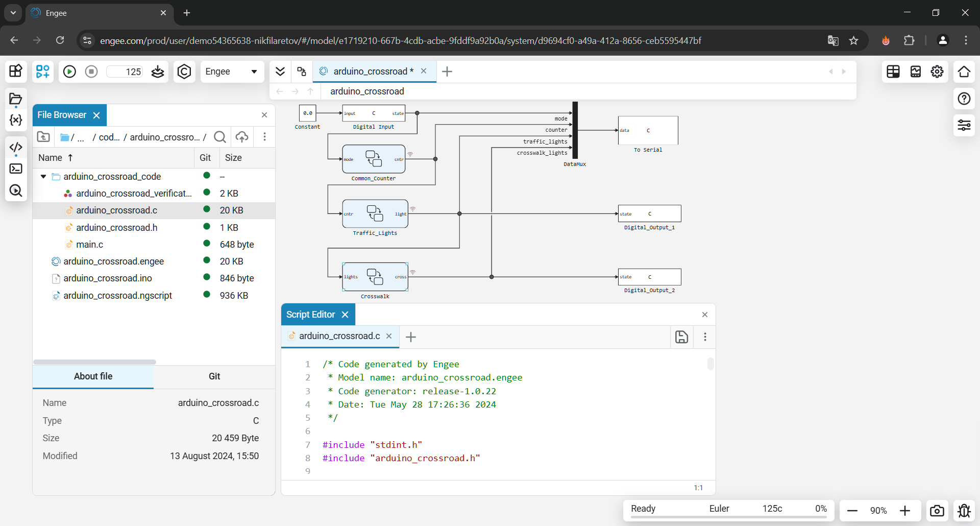Click zoom in plus button
Image resolution: width=980 pixels, height=526 pixels.
coord(905,510)
